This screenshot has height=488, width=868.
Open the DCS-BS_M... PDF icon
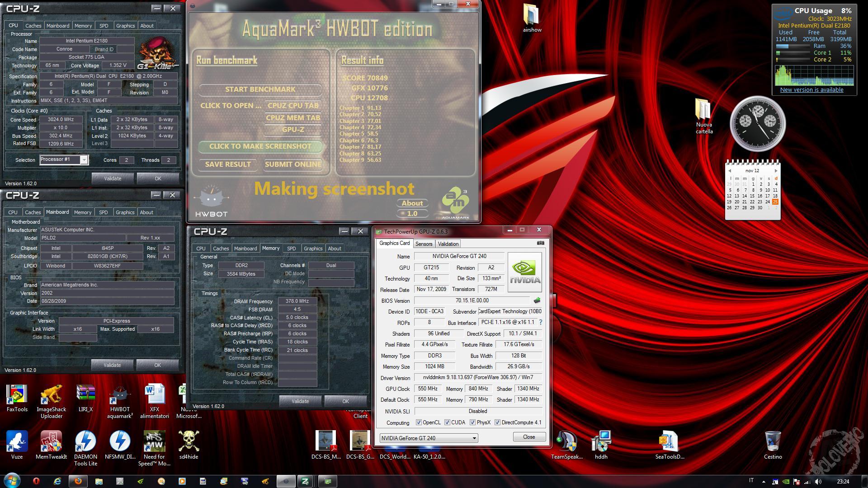point(326,445)
